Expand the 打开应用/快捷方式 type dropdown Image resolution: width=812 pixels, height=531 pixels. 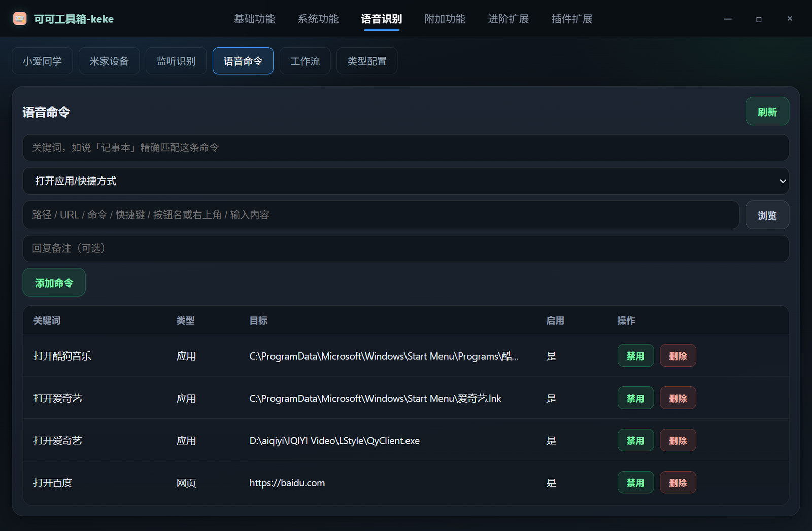[x=405, y=181]
